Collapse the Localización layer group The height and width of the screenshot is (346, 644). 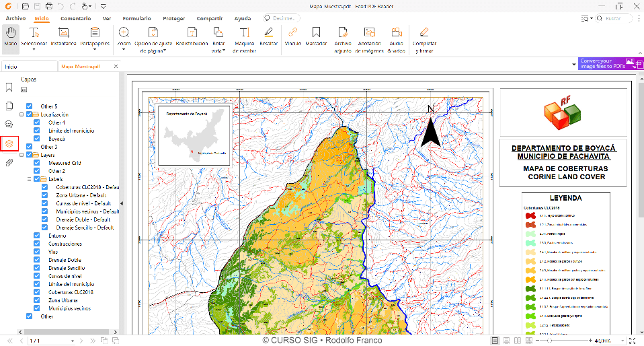click(x=22, y=114)
